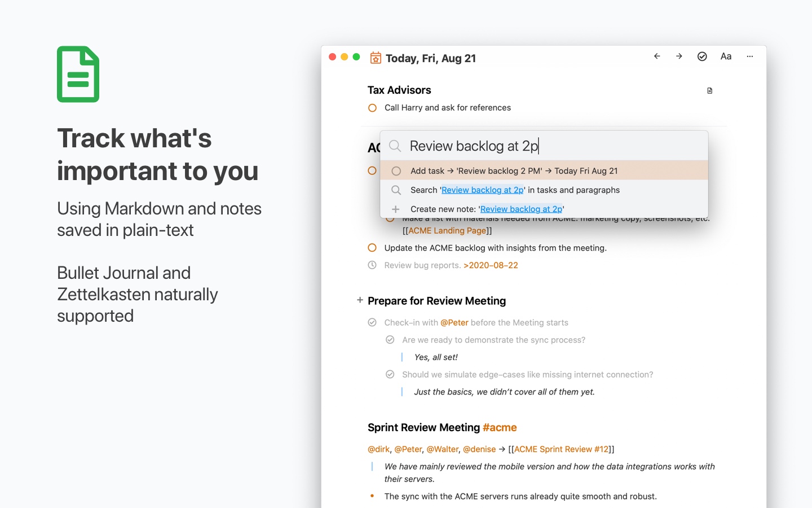812x508 pixels.
Task: Click the green document logo
Action: point(78,74)
